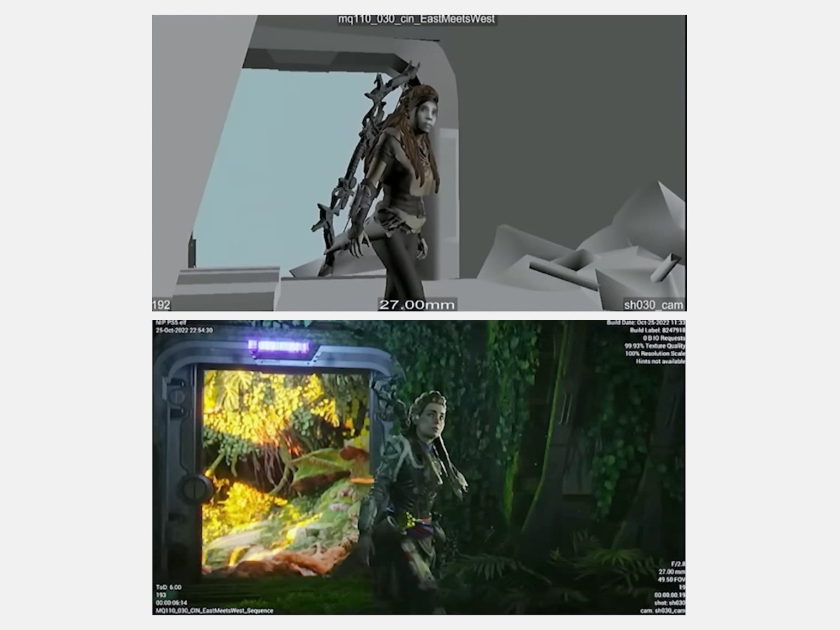Click the frame number 192 in top viewport
This screenshot has width=840, height=630.
coord(161,304)
